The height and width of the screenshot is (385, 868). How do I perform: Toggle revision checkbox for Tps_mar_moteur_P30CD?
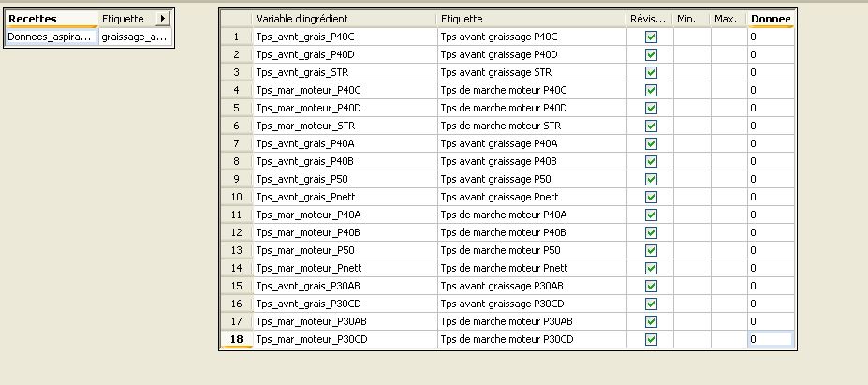tap(651, 339)
